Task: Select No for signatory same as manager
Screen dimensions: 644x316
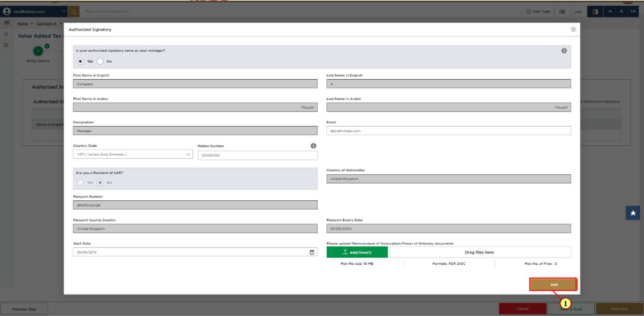Action: point(101,61)
